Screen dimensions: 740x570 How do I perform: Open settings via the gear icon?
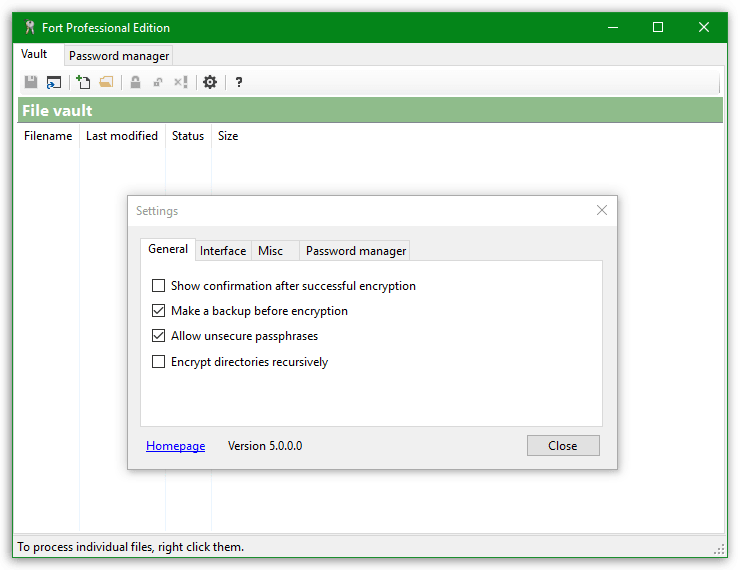click(210, 82)
